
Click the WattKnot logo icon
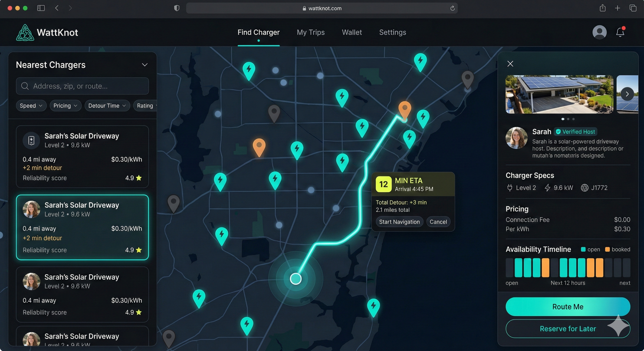[25, 33]
